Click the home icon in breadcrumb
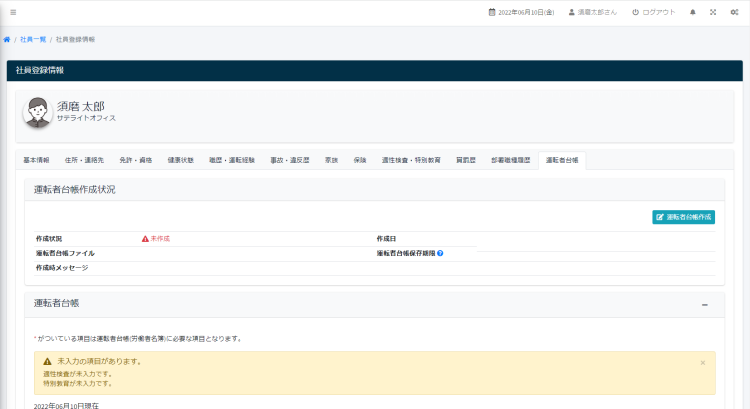Image resolution: width=750 pixels, height=409 pixels. click(7, 39)
